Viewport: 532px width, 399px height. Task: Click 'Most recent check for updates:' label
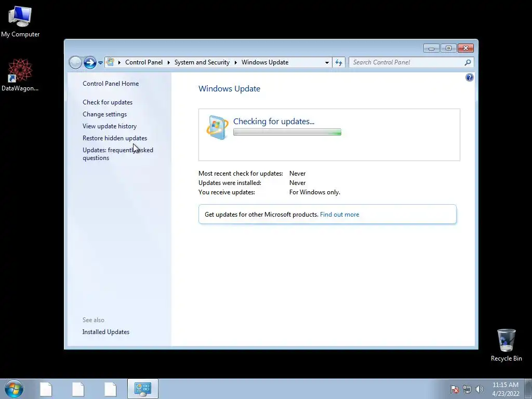[241, 174]
